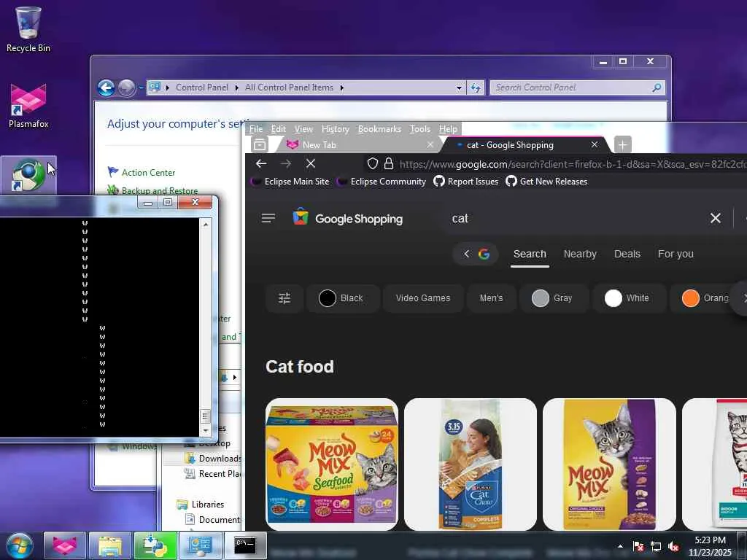
Task: Open the Plasmafox desktop shortcut
Action: [x=28, y=106]
